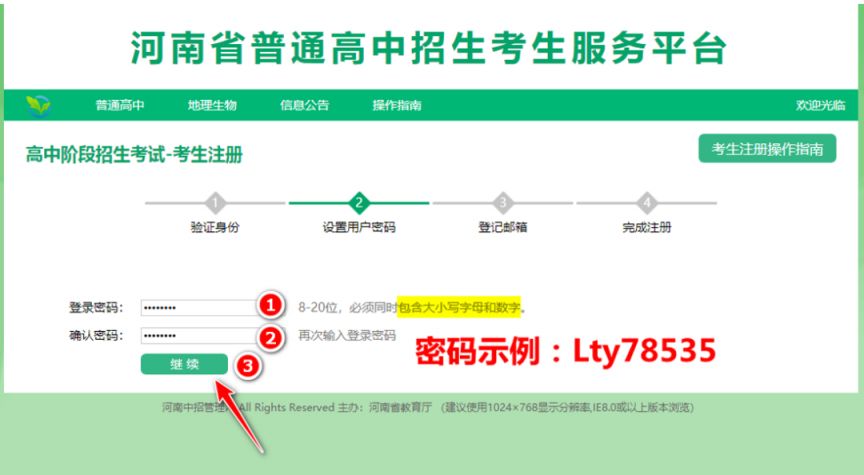The width and height of the screenshot is (864, 475).
Task: Click the 验证身份 step label
Action: (x=215, y=227)
